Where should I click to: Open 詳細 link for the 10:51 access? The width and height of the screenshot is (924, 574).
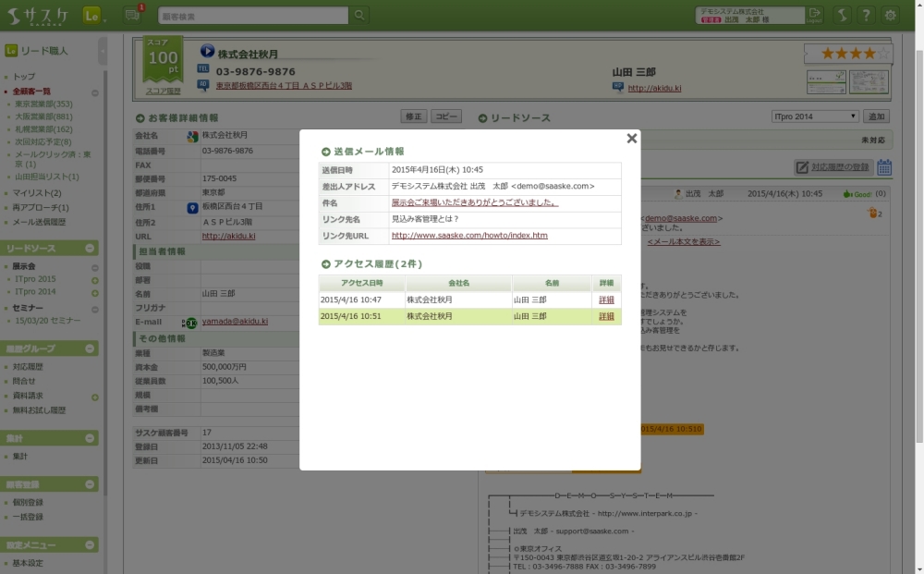[606, 316]
